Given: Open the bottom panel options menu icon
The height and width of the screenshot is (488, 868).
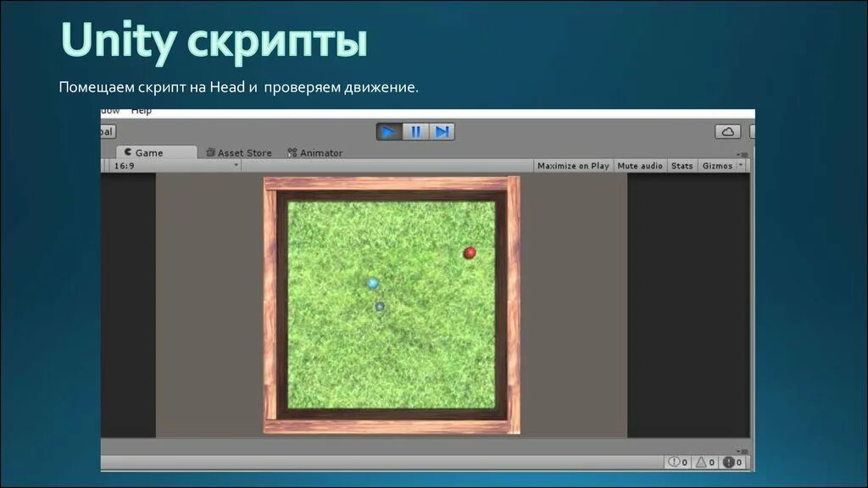Looking at the screenshot, I should [x=743, y=451].
